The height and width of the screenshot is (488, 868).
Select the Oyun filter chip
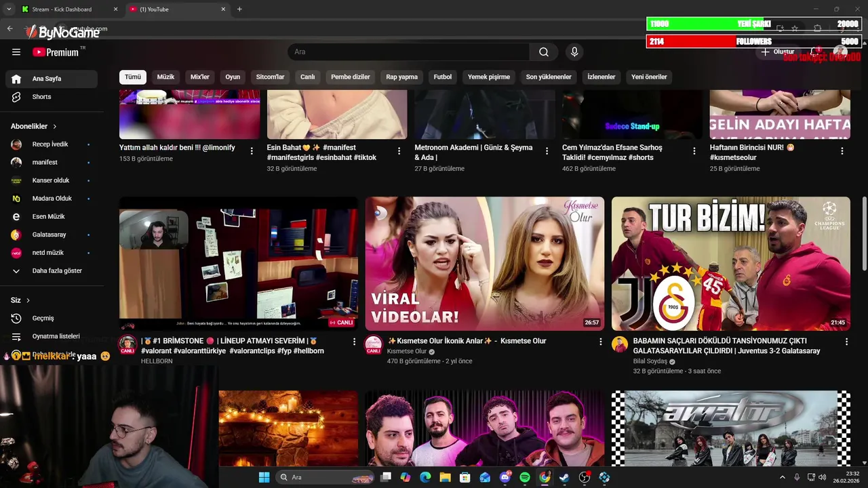(233, 77)
